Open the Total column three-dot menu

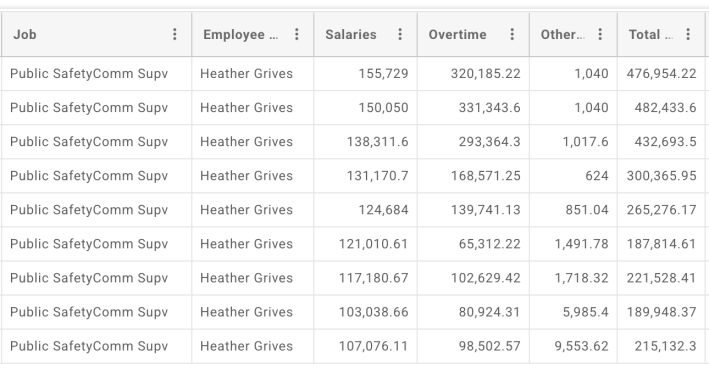click(688, 34)
